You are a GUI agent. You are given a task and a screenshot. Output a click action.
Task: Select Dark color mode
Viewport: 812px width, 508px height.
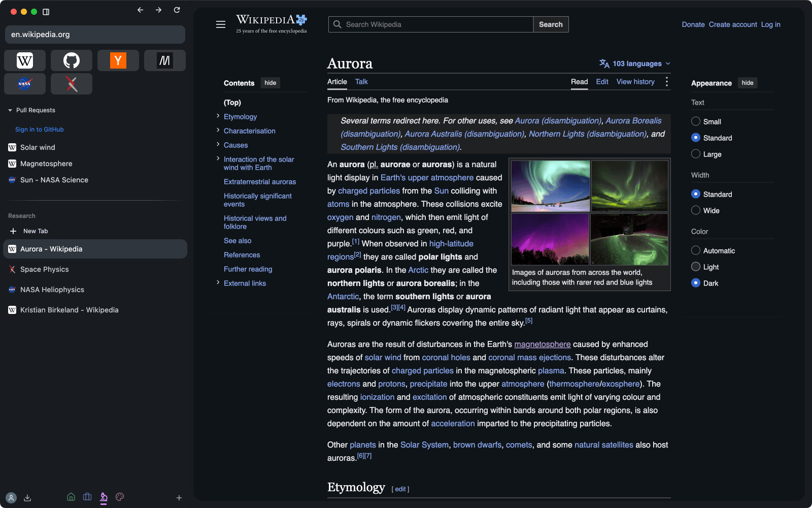pos(696,283)
